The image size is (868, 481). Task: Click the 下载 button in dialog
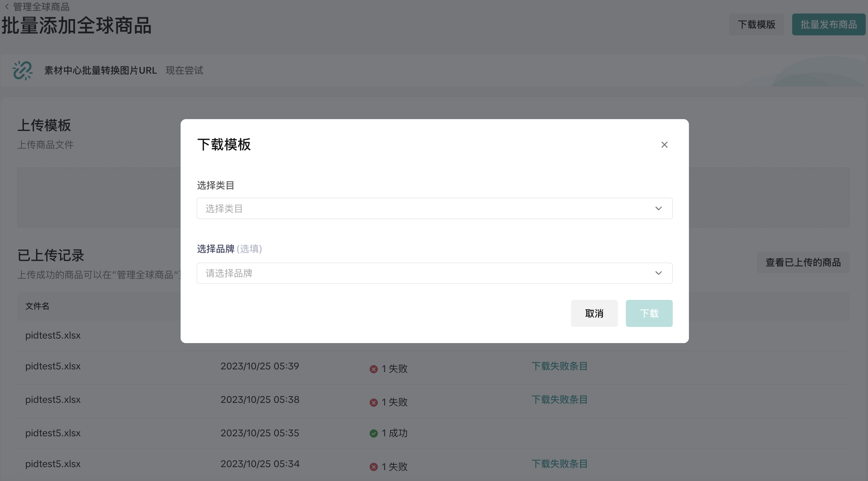tap(649, 313)
